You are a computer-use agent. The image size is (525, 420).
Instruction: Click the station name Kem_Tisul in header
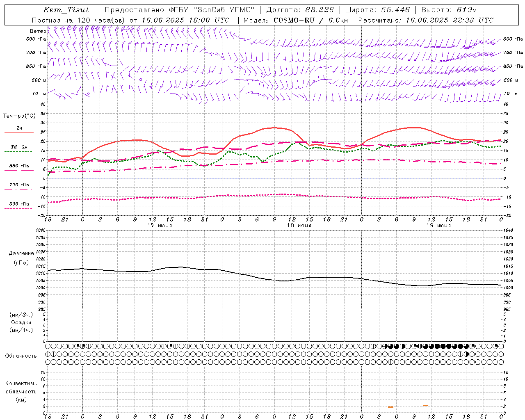(66, 10)
